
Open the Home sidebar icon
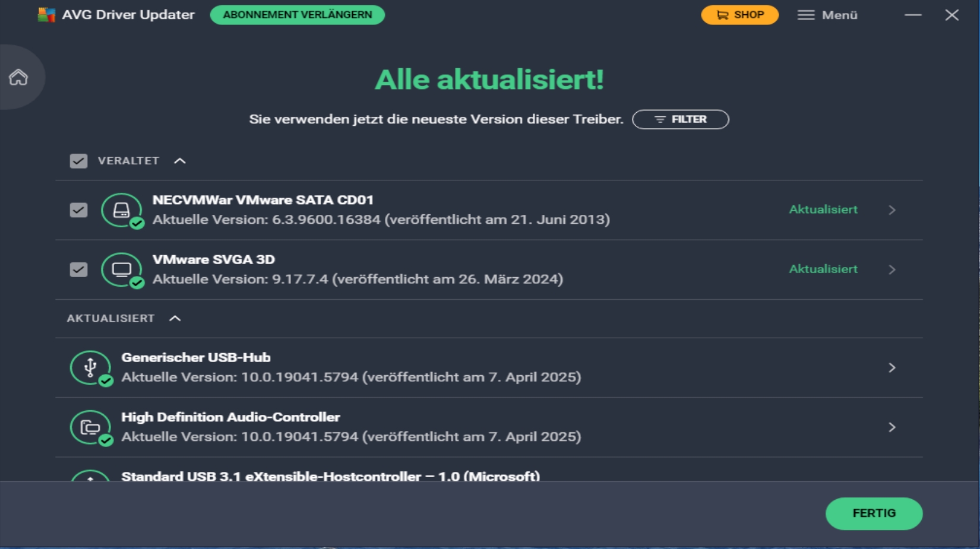click(18, 77)
